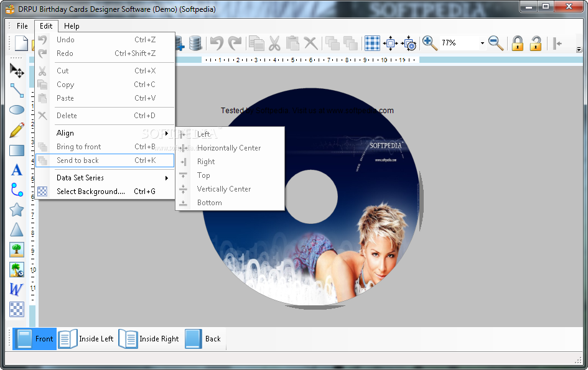Image resolution: width=588 pixels, height=370 pixels.
Task: Click the checkered background tool in the sidebar
Action: click(17, 309)
